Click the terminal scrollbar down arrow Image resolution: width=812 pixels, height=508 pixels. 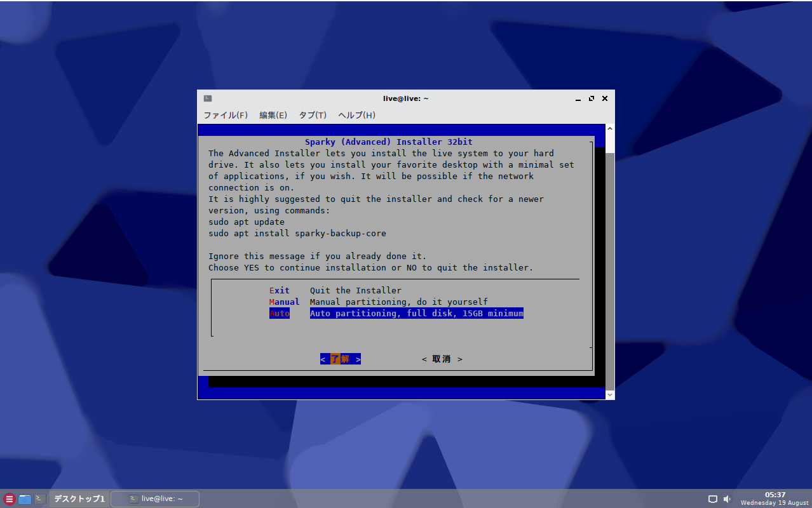pyautogui.click(x=610, y=394)
